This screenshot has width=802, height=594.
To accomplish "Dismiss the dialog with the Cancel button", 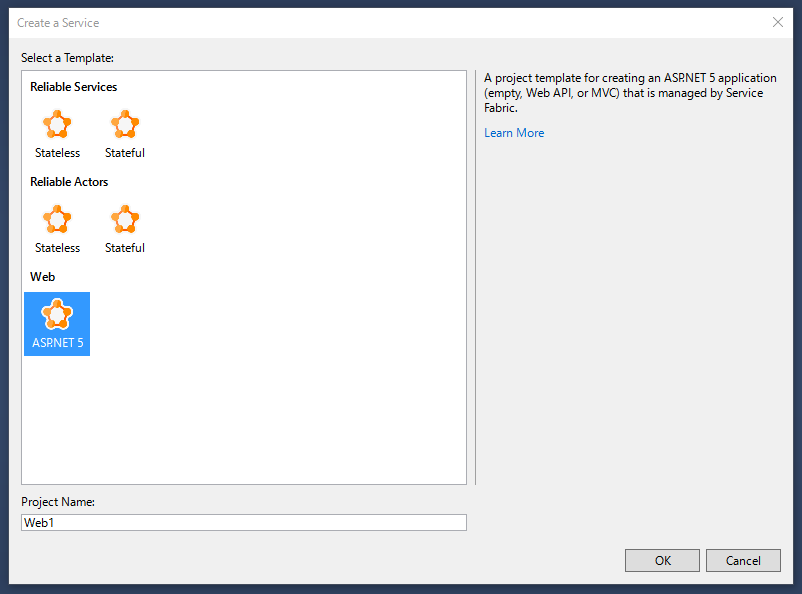I will point(743,561).
